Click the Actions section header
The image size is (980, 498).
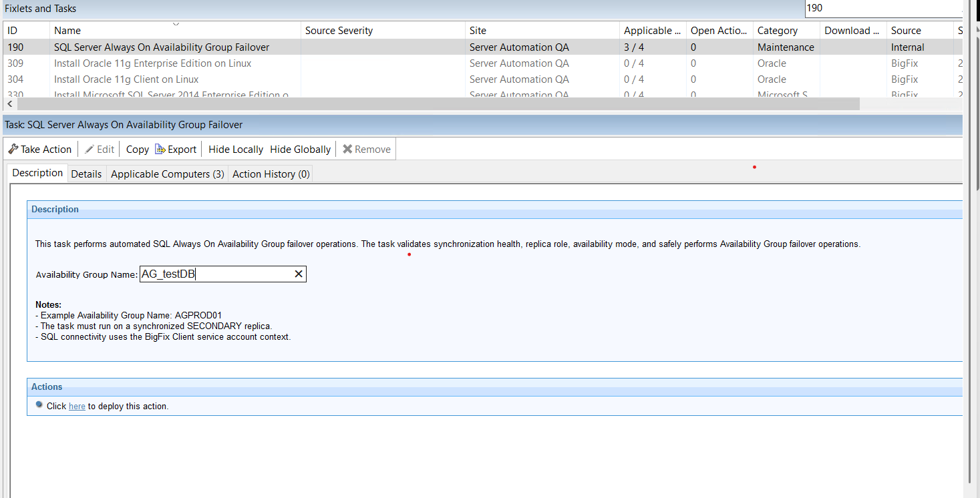(494, 387)
